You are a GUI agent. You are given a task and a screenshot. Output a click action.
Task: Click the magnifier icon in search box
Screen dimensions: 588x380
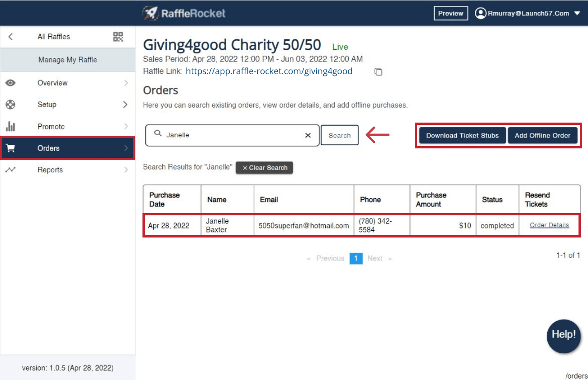(158, 133)
